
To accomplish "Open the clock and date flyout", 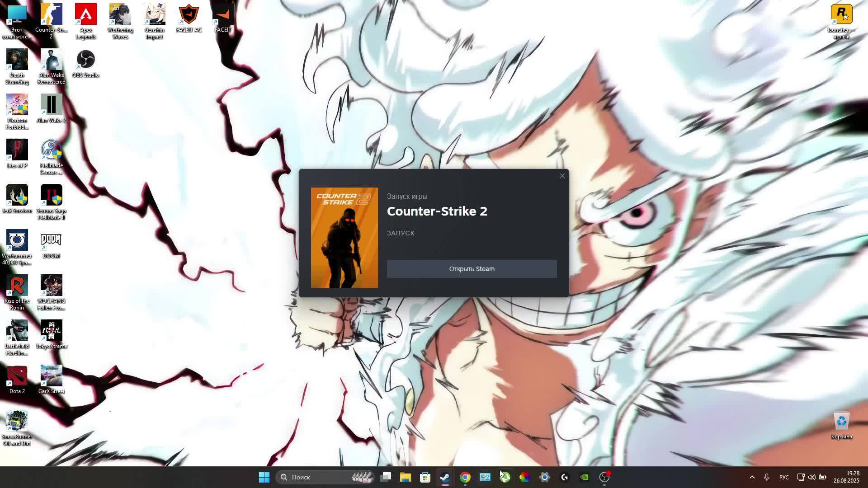I will click(x=846, y=477).
